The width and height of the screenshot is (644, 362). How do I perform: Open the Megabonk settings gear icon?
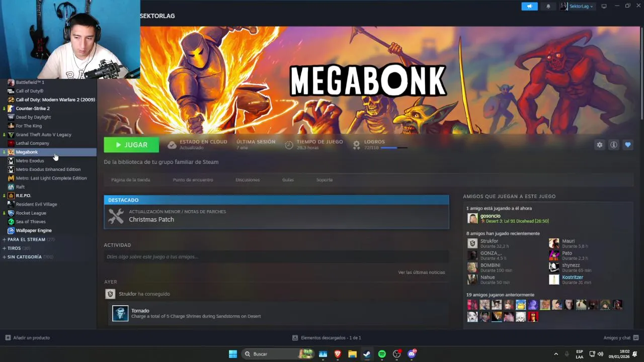599,145
